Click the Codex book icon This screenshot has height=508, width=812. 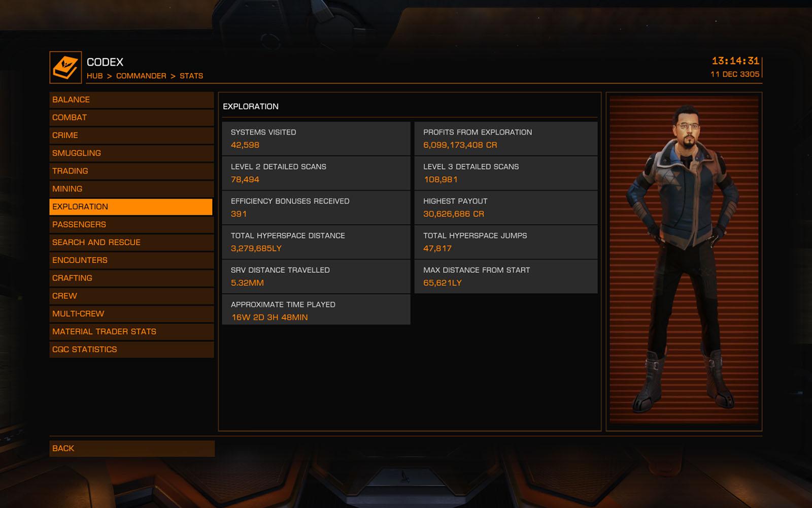[65, 67]
